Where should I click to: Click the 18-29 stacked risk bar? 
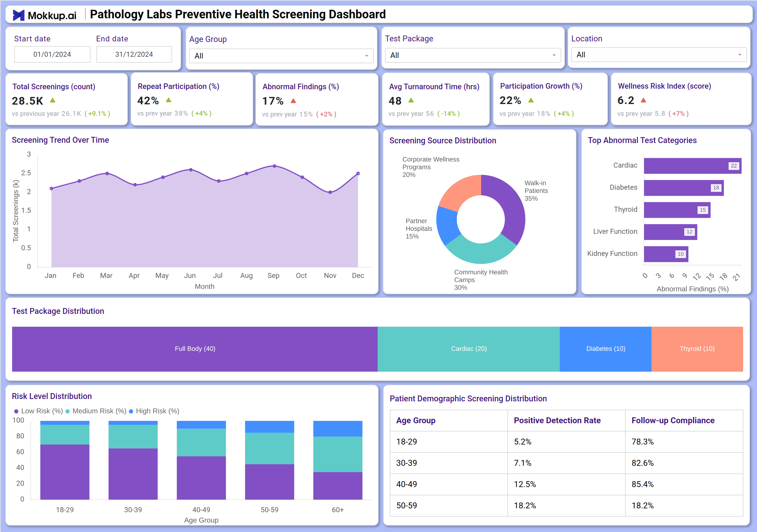(65, 460)
